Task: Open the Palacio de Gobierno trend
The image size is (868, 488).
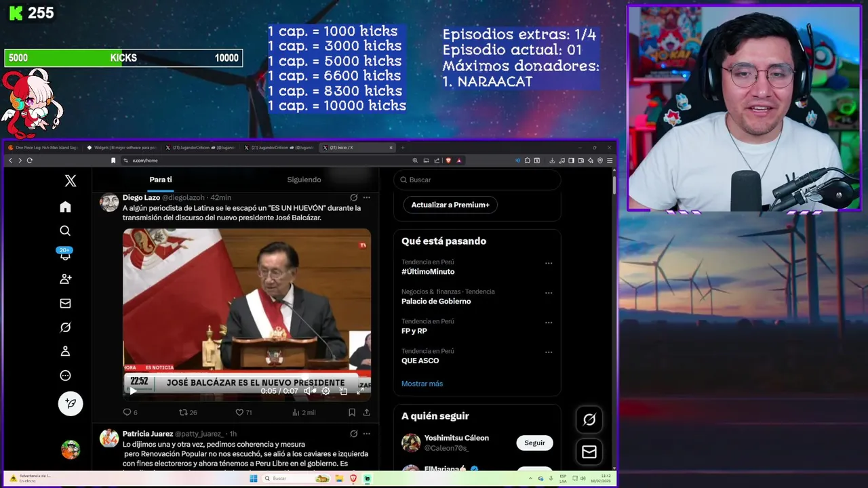Action: click(x=436, y=302)
